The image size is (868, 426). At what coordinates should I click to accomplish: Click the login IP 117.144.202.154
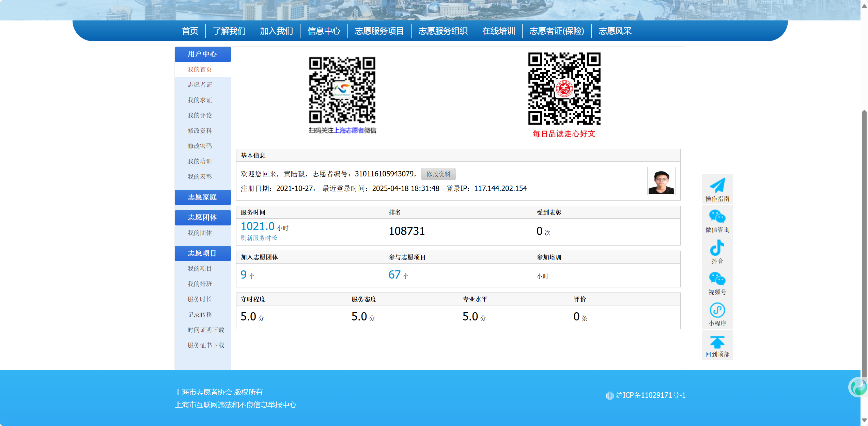tap(500, 189)
